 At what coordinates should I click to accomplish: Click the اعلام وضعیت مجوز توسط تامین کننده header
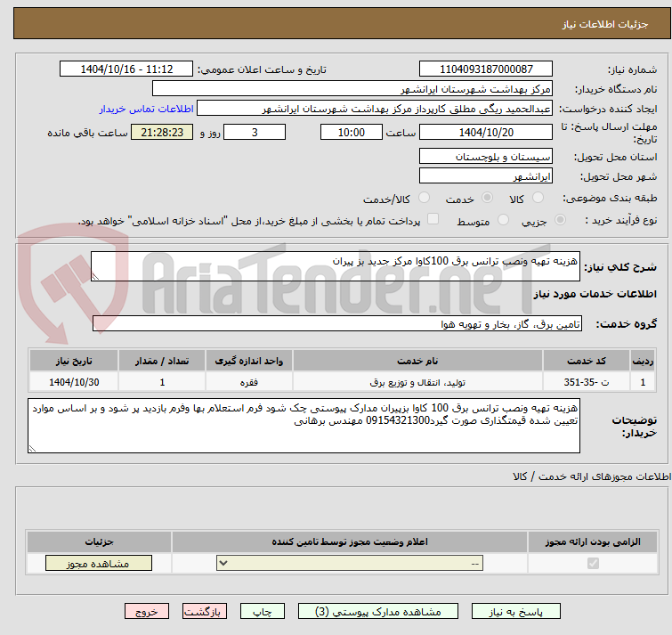pyautogui.click(x=350, y=541)
